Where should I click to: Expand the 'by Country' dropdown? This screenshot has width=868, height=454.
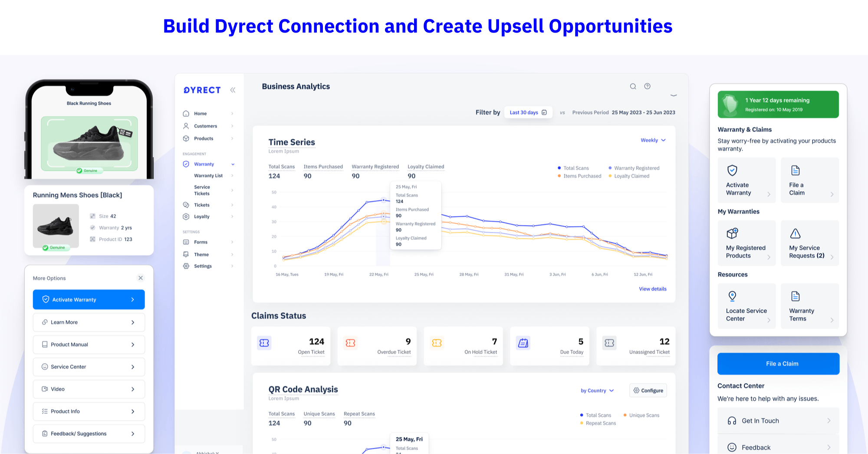point(597,390)
